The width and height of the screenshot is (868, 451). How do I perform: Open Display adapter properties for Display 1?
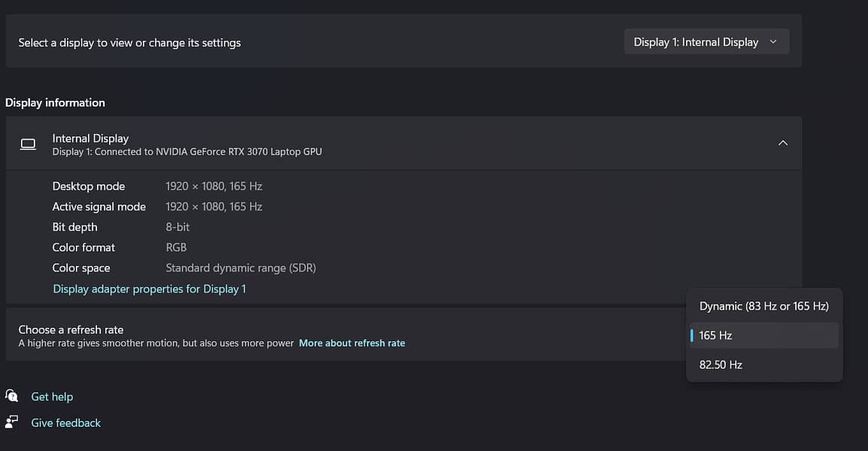point(150,289)
